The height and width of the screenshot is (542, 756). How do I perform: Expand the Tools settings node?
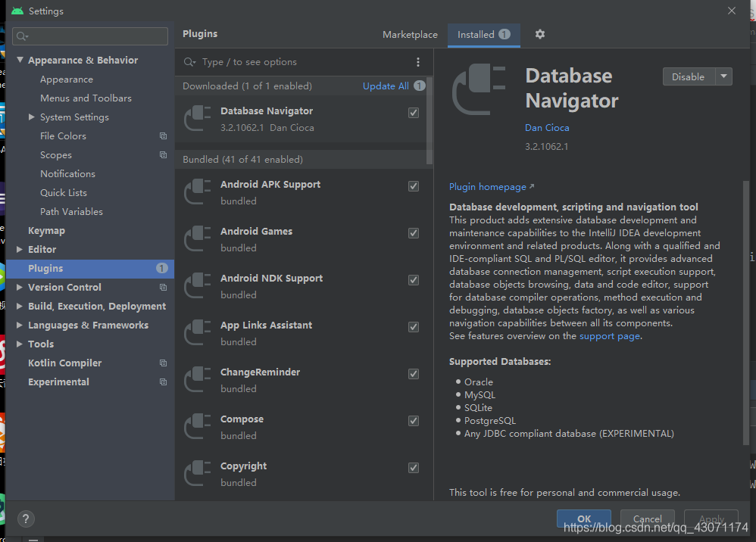point(19,344)
